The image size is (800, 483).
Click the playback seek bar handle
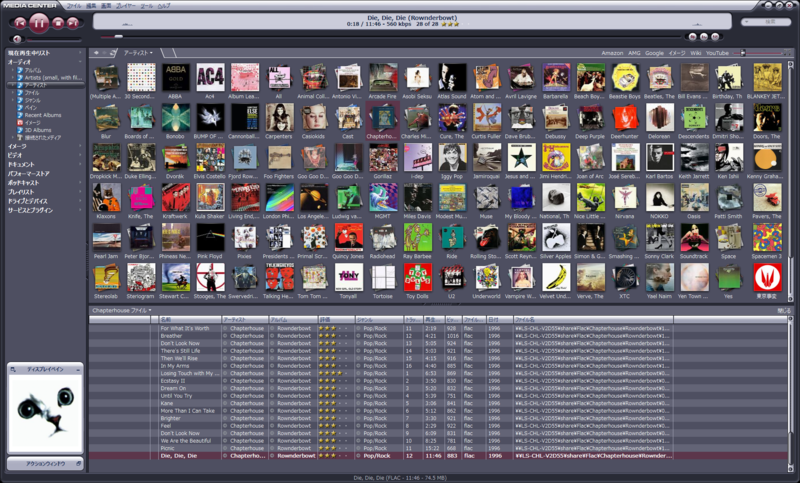point(118,36)
